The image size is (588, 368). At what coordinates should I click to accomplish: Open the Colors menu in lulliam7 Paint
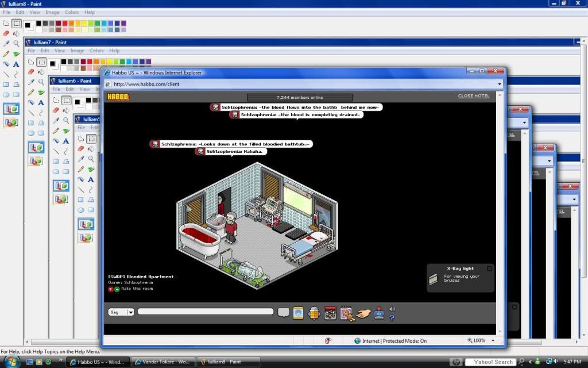[x=96, y=51]
